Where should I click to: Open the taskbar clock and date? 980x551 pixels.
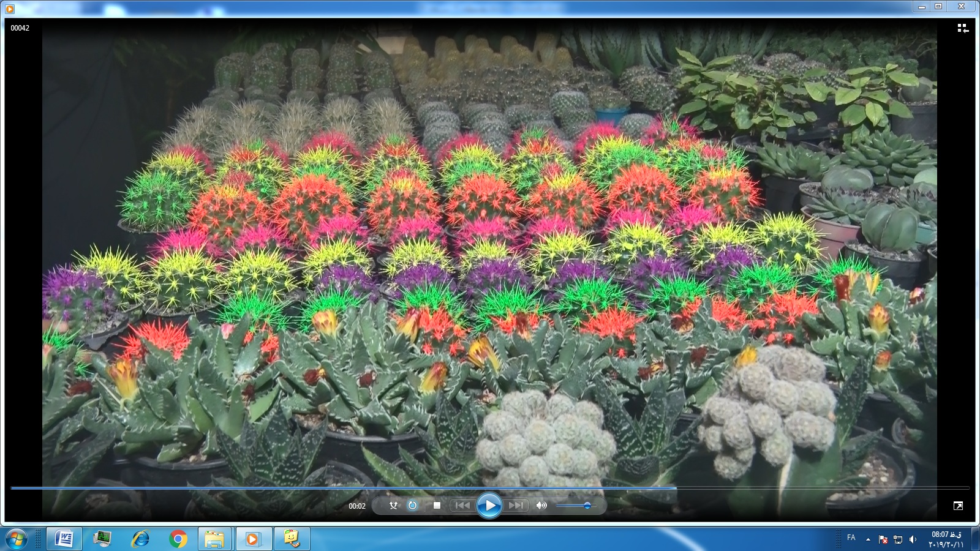tap(946, 539)
